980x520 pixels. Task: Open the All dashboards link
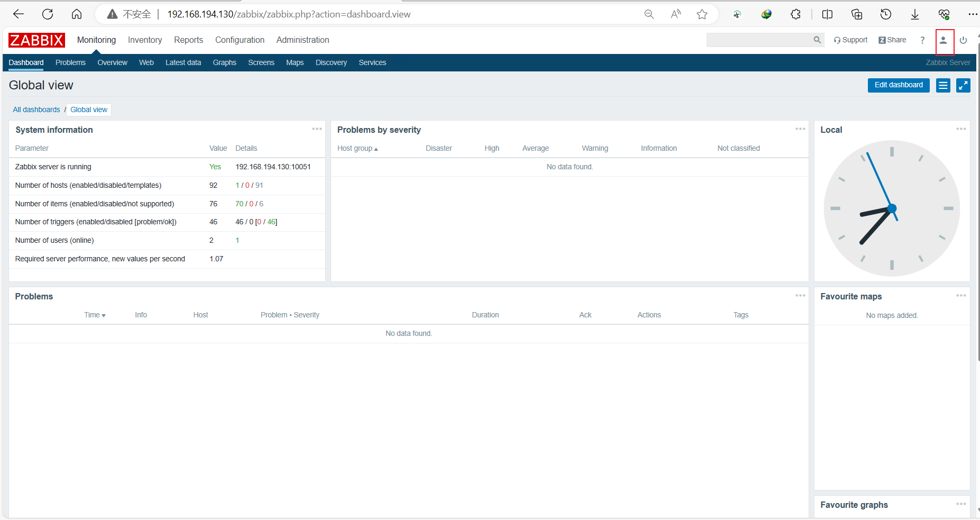point(36,110)
